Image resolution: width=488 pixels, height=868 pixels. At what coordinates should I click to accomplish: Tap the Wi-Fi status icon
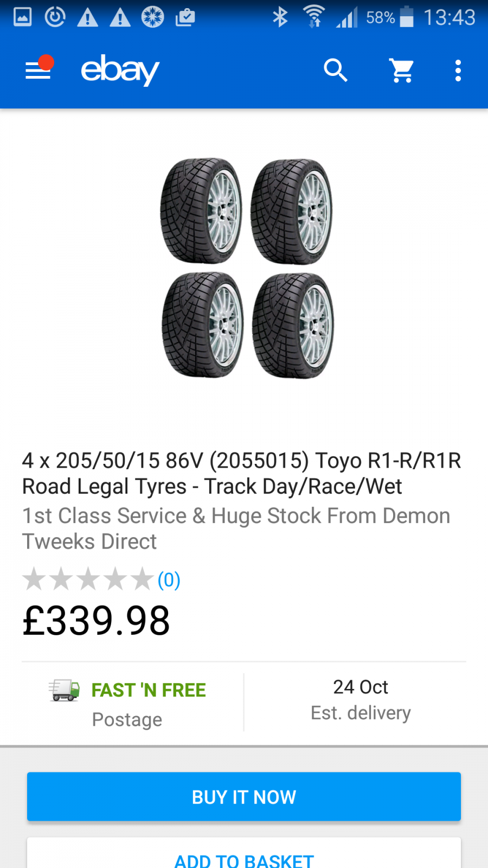coord(313,16)
